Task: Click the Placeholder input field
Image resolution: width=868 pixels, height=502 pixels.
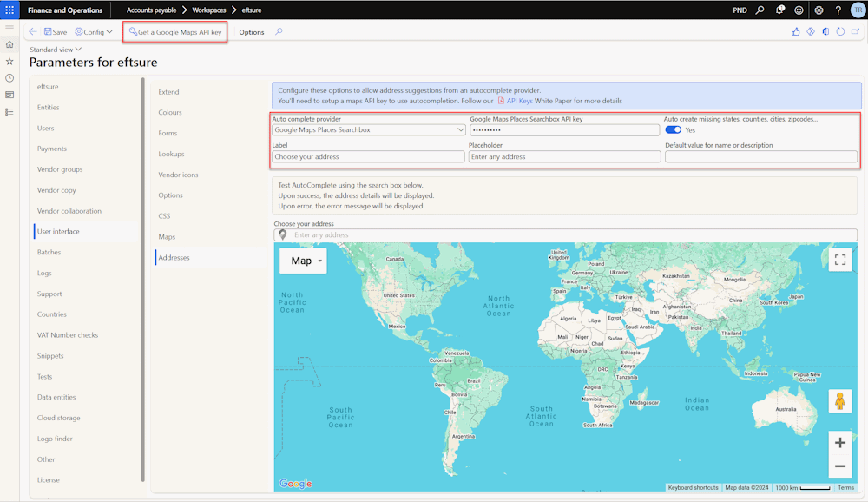Action: [x=565, y=157]
